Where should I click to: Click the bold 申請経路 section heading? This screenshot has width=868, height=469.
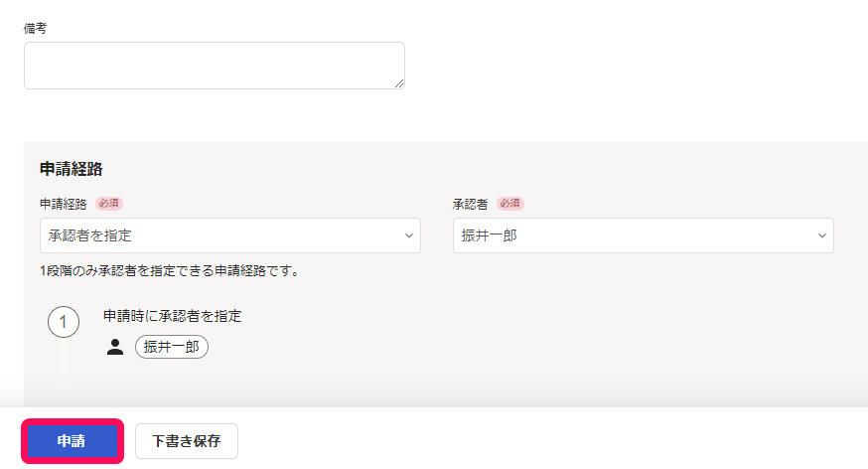pos(72,169)
